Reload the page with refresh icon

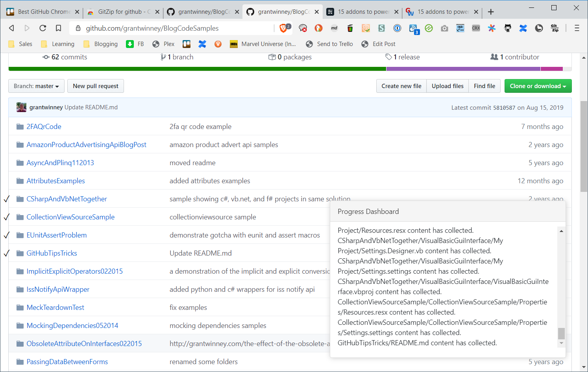pyautogui.click(x=43, y=28)
